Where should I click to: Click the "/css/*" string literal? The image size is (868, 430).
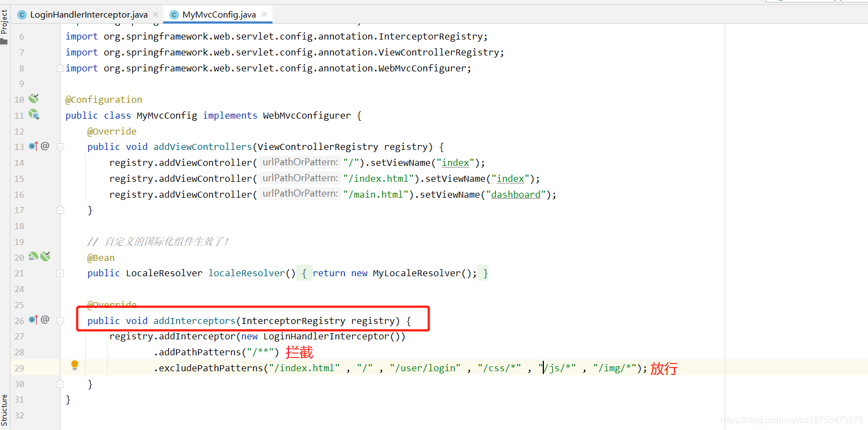pos(499,368)
